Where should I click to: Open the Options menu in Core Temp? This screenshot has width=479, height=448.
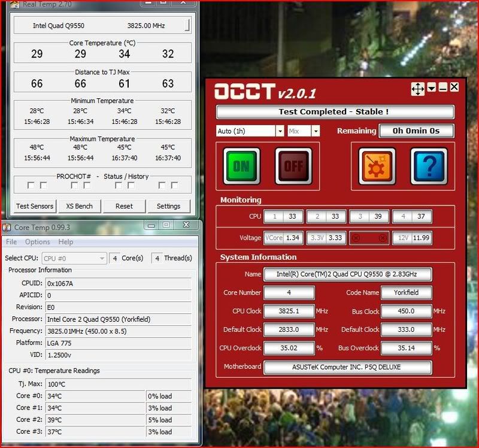click(x=38, y=242)
